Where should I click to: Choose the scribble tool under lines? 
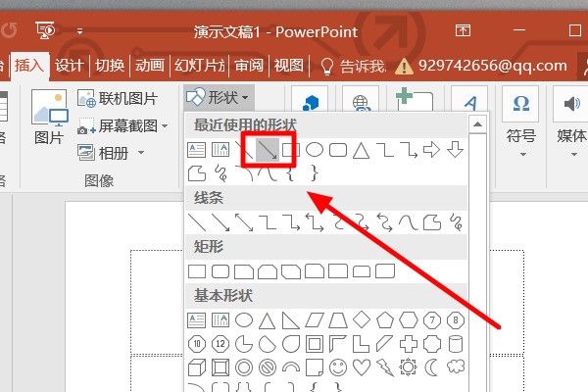point(456,221)
